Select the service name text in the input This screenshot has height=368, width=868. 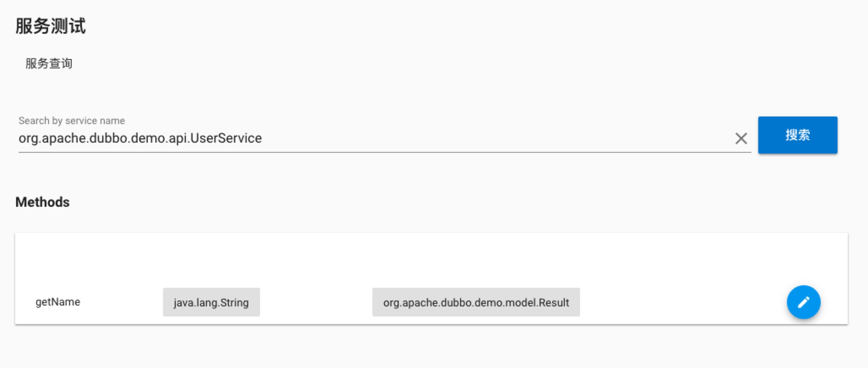click(x=139, y=138)
